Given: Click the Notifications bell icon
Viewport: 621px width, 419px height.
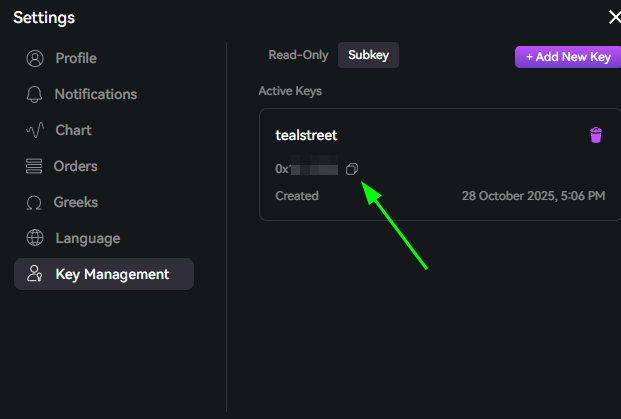Looking at the screenshot, I should pos(35,94).
